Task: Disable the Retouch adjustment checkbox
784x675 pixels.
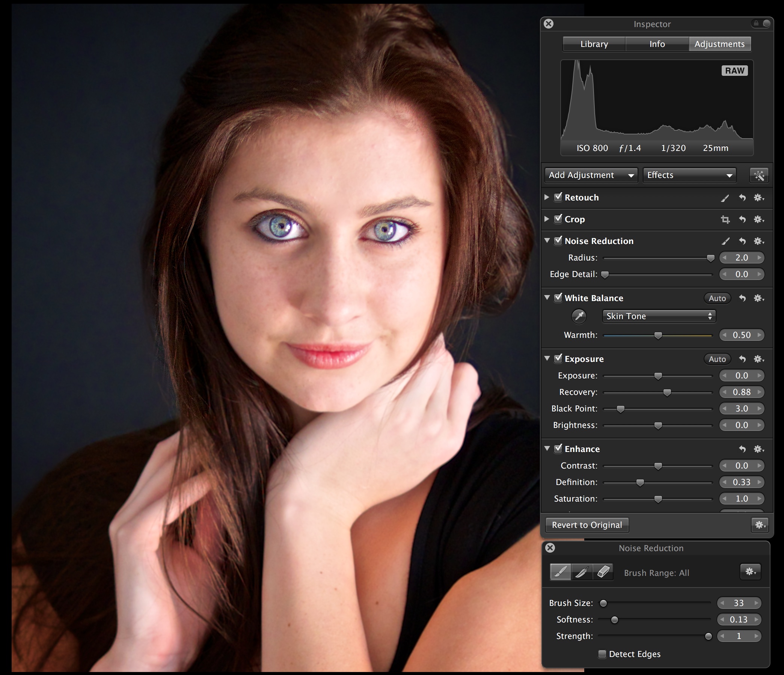Action: (558, 197)
